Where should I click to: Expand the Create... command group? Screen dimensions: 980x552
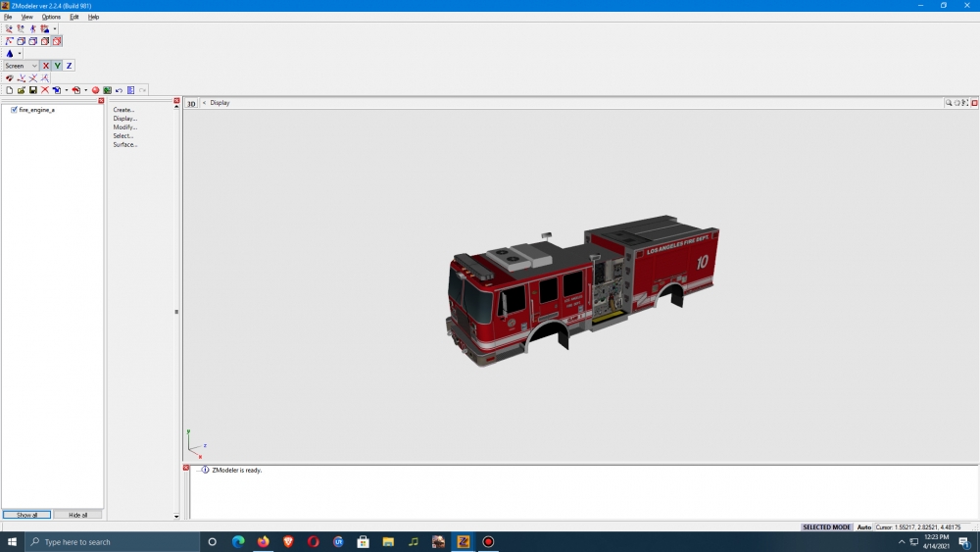tap(123, 110)
